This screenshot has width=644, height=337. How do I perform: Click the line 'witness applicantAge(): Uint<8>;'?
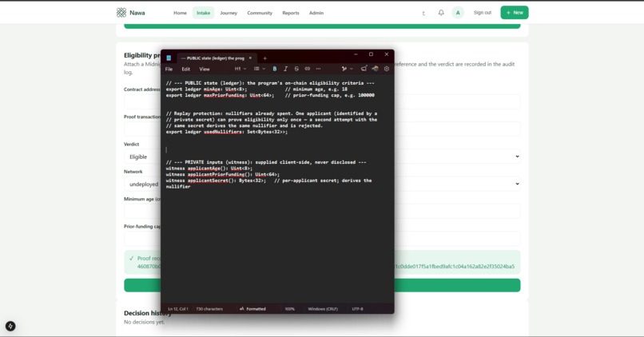tap(209, 168)
